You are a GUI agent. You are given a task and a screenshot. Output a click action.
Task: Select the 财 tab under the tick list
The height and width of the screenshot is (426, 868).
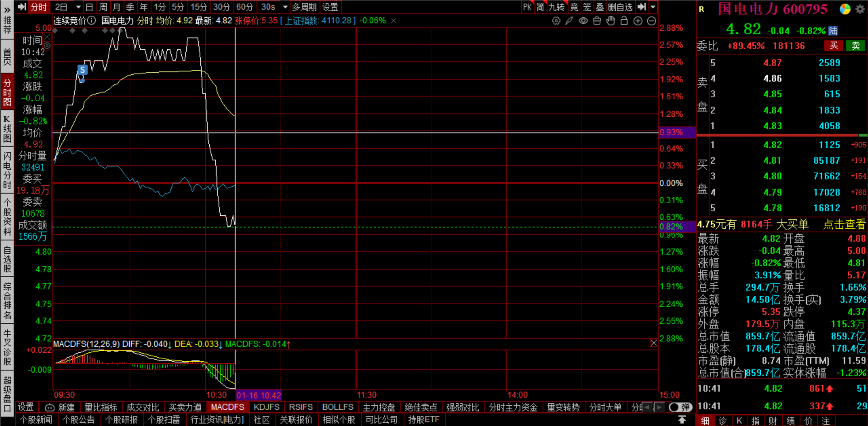point(773,421)
